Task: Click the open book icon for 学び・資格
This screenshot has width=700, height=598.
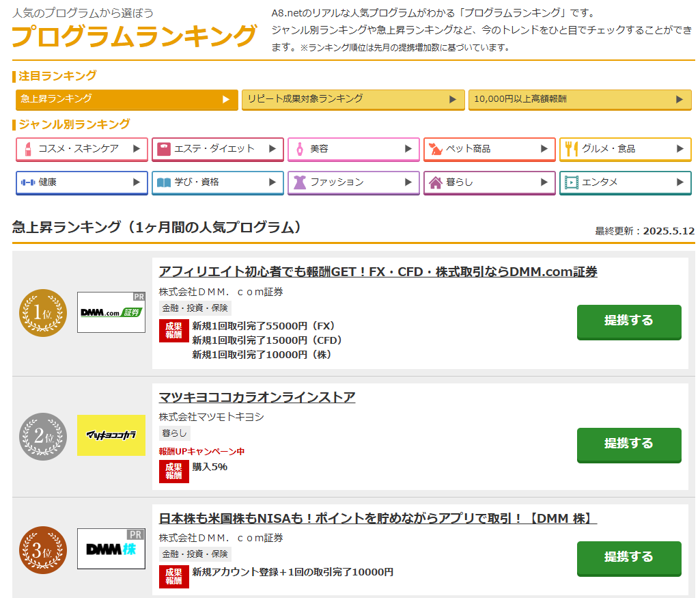Action: tap(164, 182)
